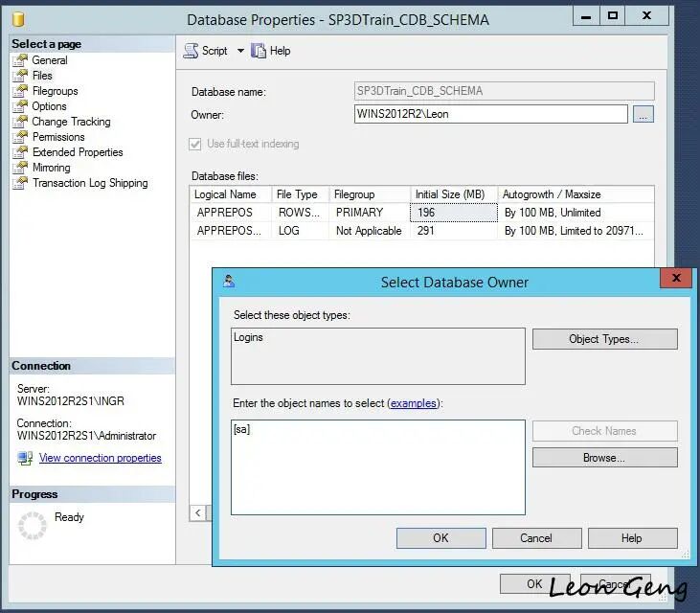Click the Progress Ready spinner indicator

click(33, 526)
